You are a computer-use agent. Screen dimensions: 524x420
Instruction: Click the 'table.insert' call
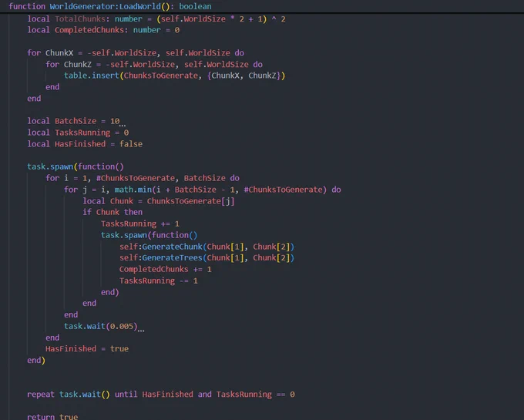click(x=92, y=76)
